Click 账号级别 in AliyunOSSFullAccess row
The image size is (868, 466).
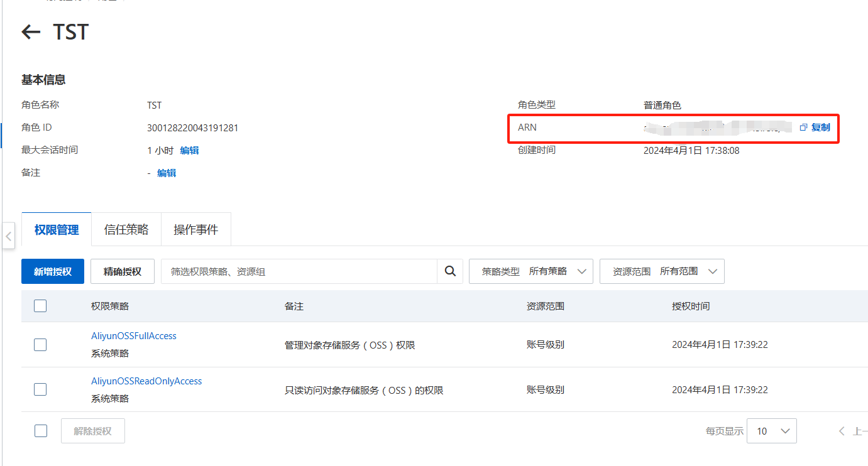(546, 344)
